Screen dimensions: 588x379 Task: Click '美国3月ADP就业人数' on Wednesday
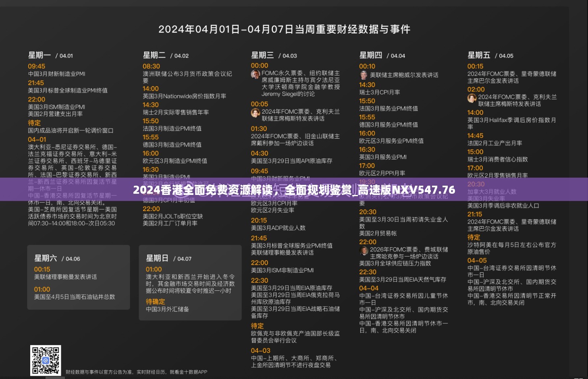(278, 228)
